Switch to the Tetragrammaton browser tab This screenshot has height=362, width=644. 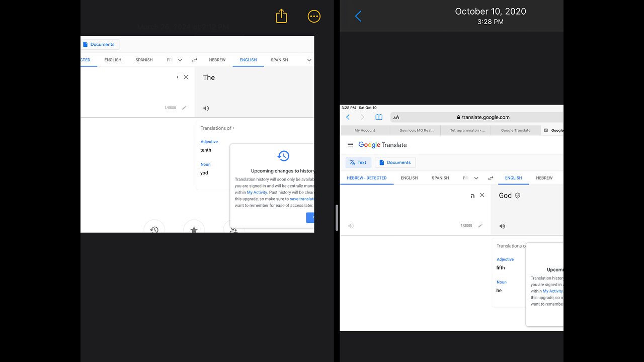[x=466, y=130]
